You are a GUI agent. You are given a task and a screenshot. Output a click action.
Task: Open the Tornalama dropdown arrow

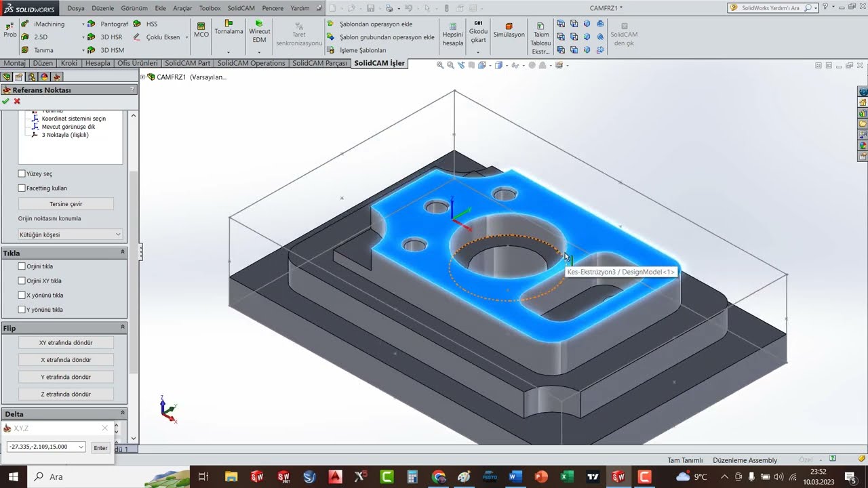point(229,52)
